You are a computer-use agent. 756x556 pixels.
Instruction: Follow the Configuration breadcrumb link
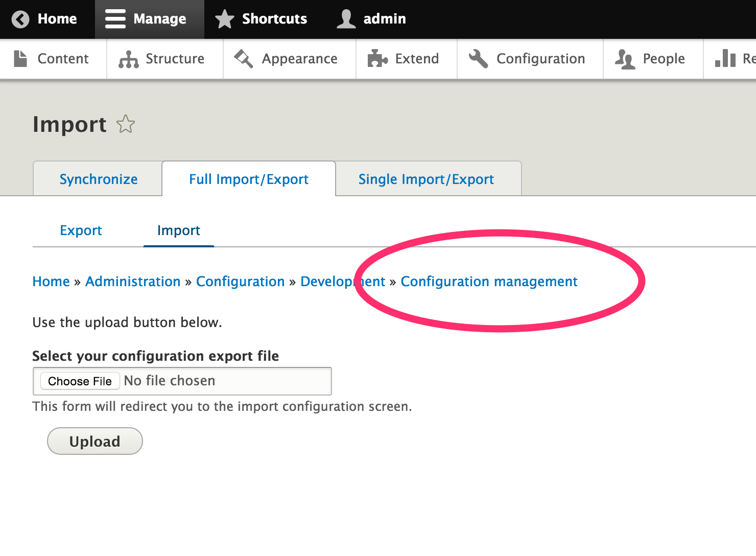pos(241,282)
